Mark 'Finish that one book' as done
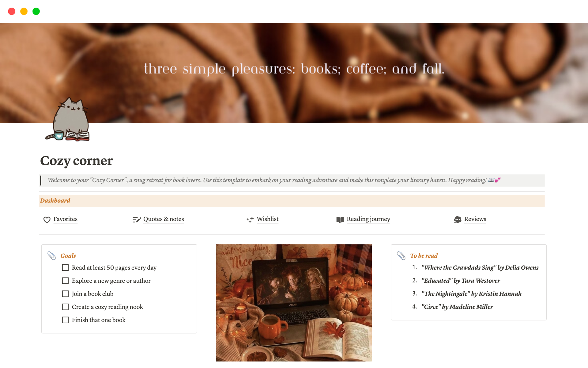 65,320
